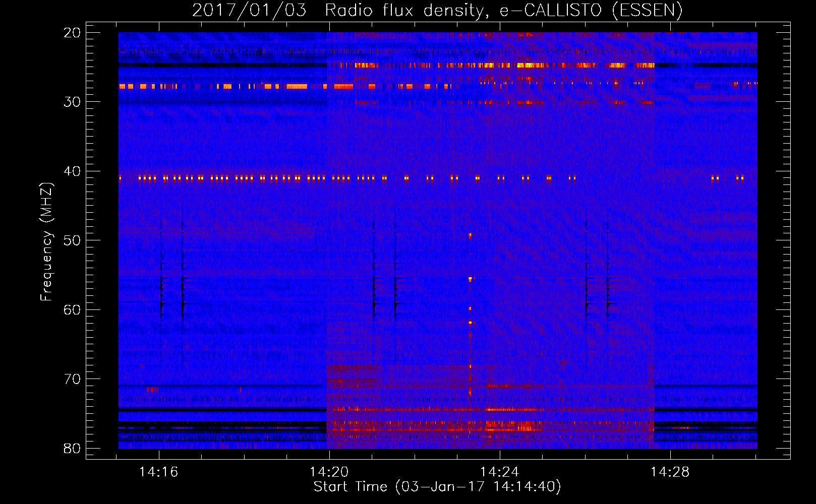Screen dimensions: 816x504
Task: Click the 40 MHz frequency tick label
Action: point(72,171)
